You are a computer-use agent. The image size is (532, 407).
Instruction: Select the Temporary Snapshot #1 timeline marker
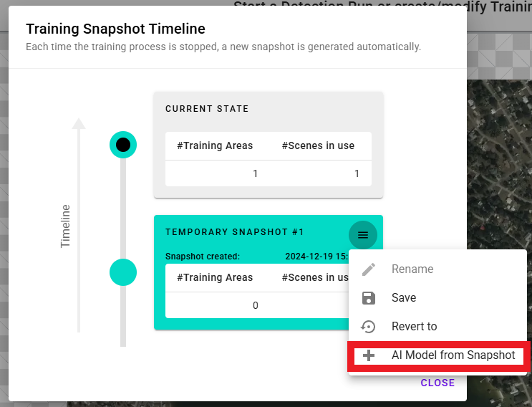pos(123,272)
